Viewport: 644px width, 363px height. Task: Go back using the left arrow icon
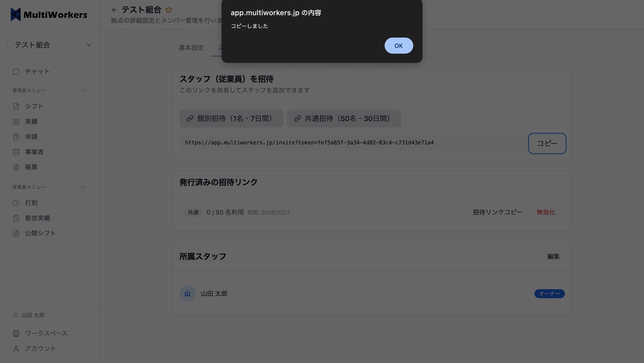tap(114, 10)
